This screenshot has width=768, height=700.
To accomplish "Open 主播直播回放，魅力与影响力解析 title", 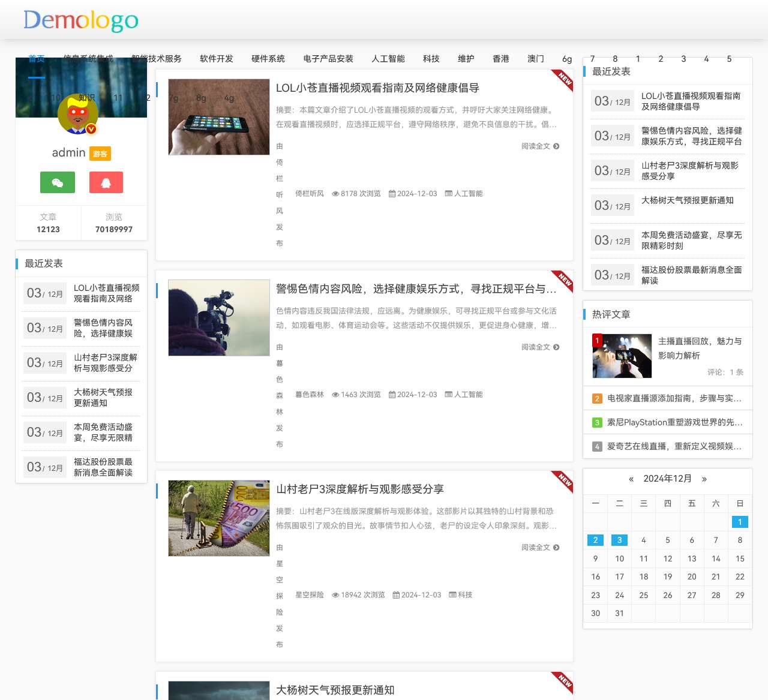I will pyautogui.click(x=700, y=349).
